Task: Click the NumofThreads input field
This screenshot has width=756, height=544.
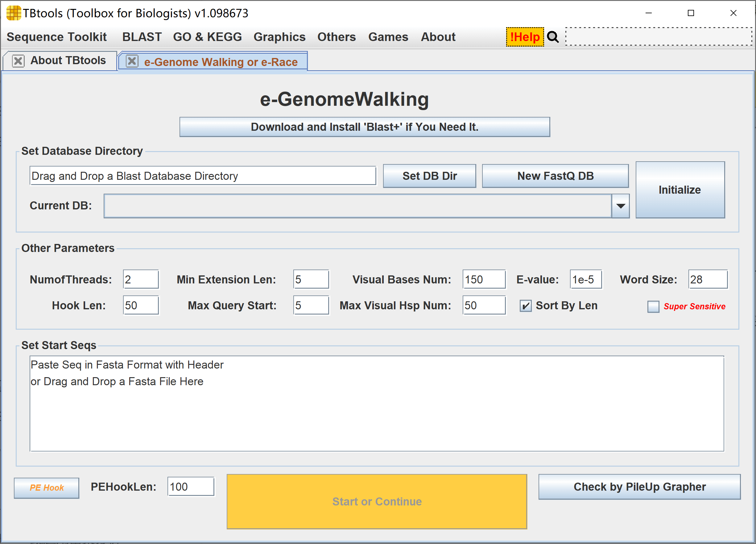Action: click(x=141, y=279)
